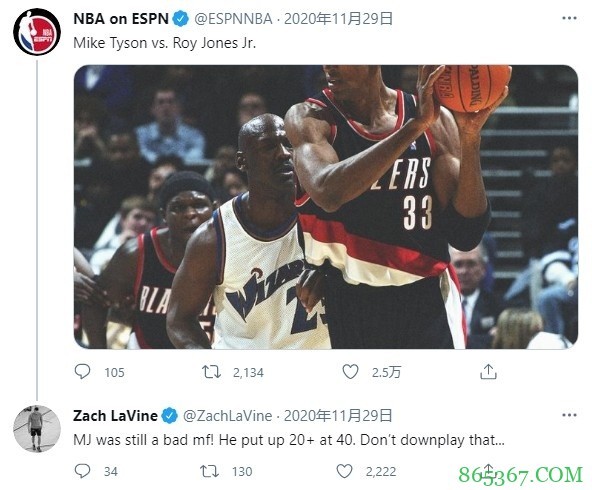Open ESPN tweet's 2020年11月29日 timestamp
Image resolution: width=592 pixels, height=490 pixels.
(338, 18)
